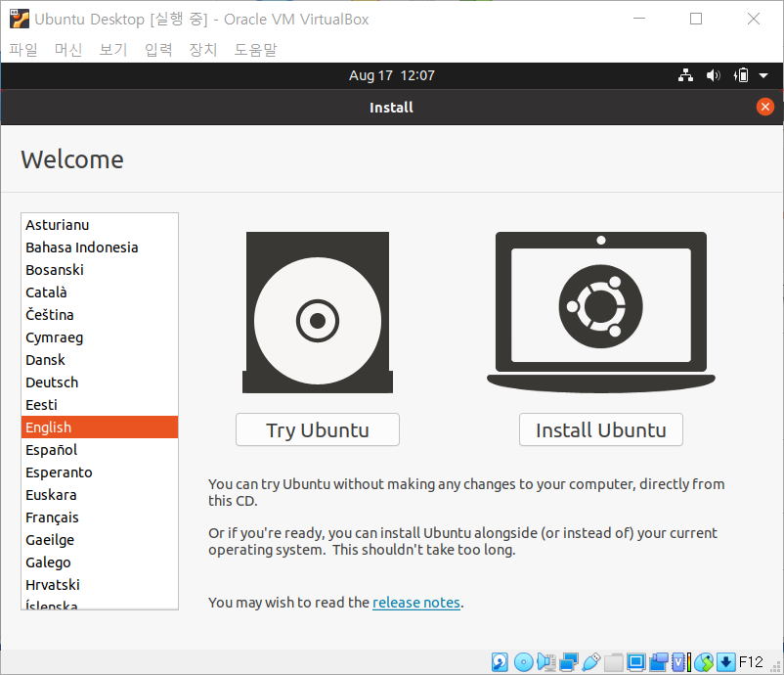This screenshot has height=675, width=784.
Task: Select Eesti language
Action: pyautogui.click(x=100, y=405)
